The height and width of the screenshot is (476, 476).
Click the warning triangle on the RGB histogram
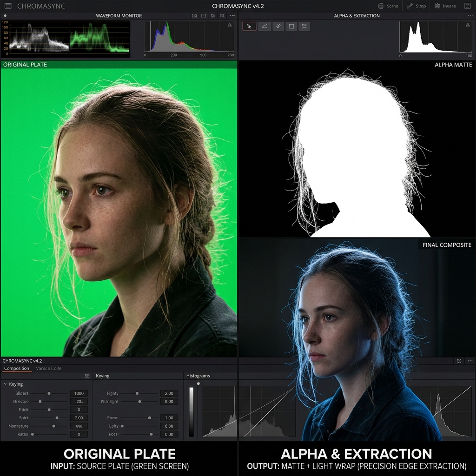click(x=230, y=25)
